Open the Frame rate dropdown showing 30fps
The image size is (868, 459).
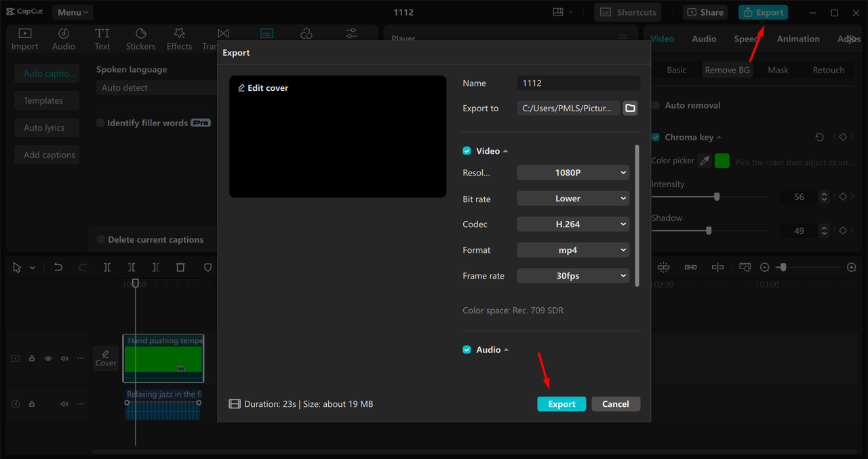pyautogui.click(x=573, y=276)
